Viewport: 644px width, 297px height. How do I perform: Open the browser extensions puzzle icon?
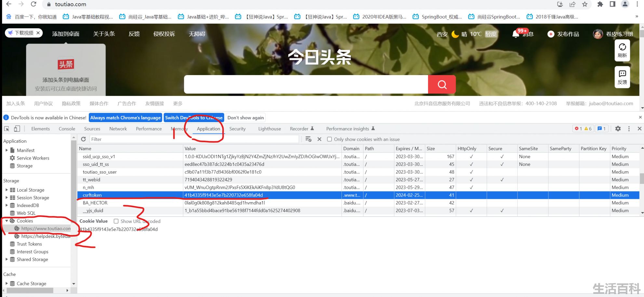(600, 4)
